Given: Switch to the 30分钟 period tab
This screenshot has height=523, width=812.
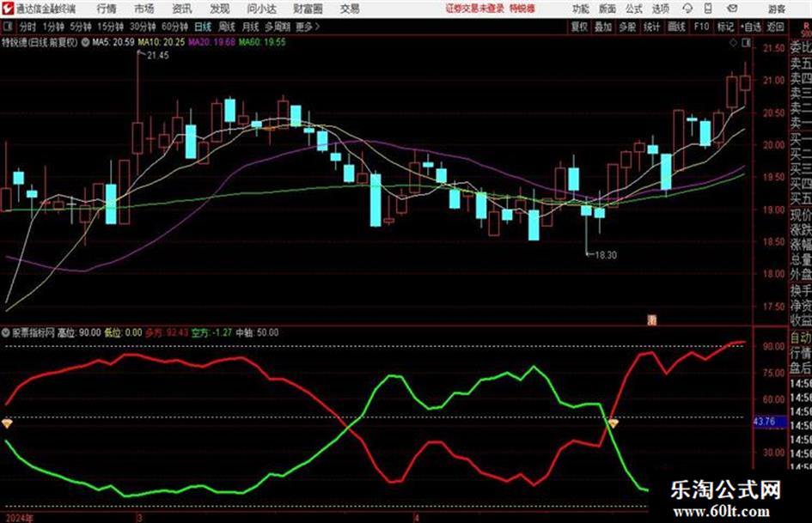Looking at the screenshot, I should pos(143,27).
